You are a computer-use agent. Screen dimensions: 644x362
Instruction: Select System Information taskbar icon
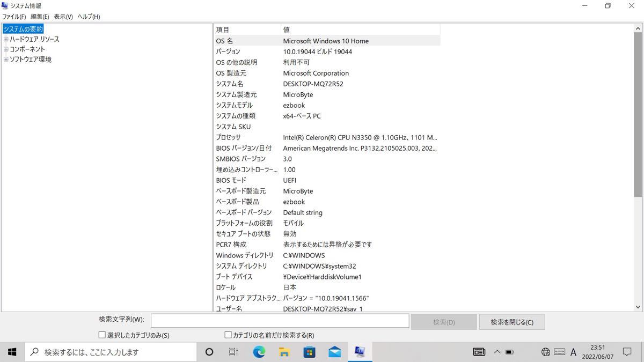click(x=360, y=352)
